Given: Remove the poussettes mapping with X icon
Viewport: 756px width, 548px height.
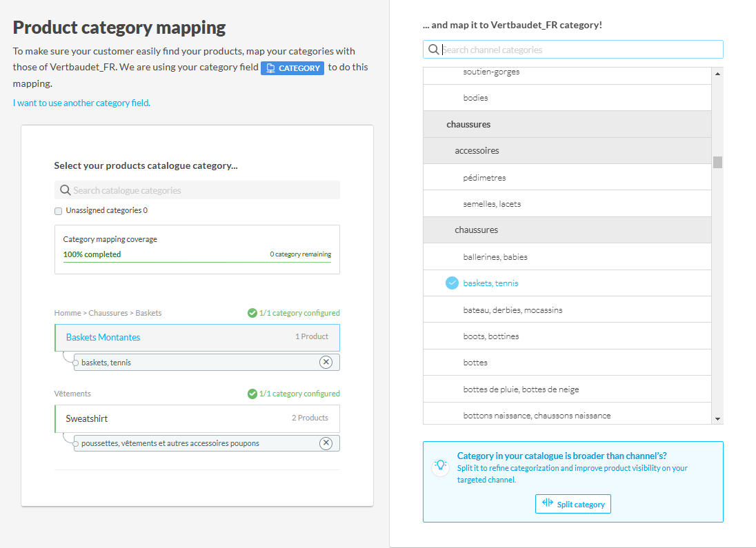Looking at the screenshot, I should 326,443.
